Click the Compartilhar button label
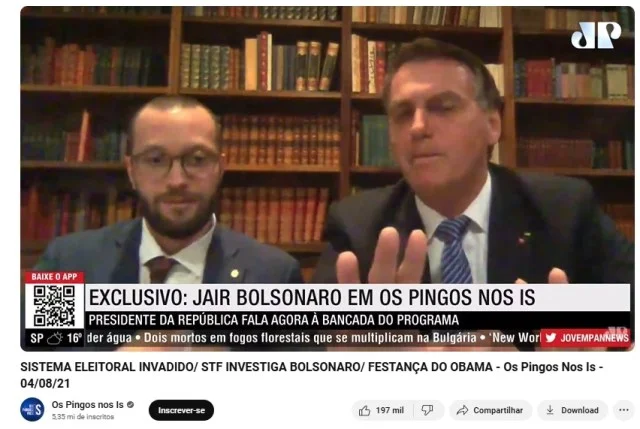640x429 pixels. coord(498,410)
